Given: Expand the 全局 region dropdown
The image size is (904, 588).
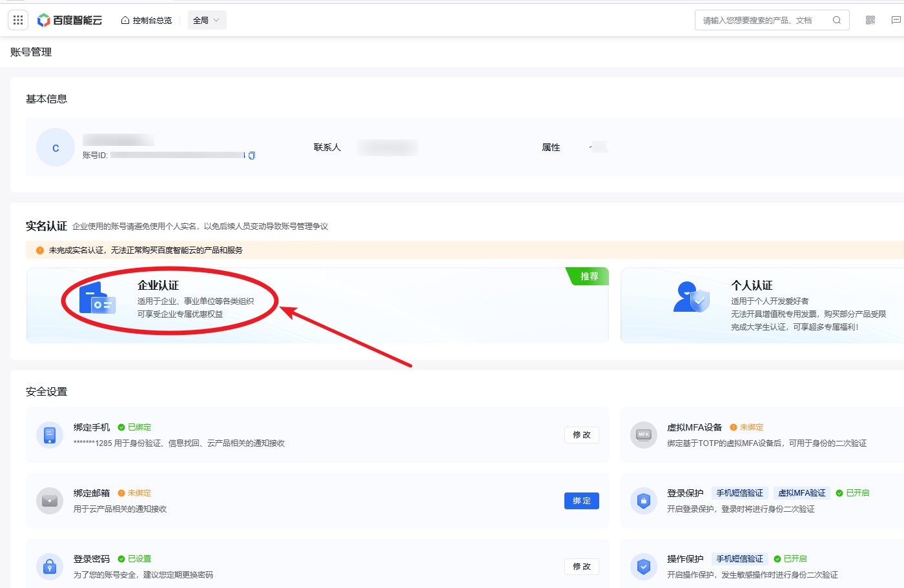Looking at the screenshot, I should (207, 20).
